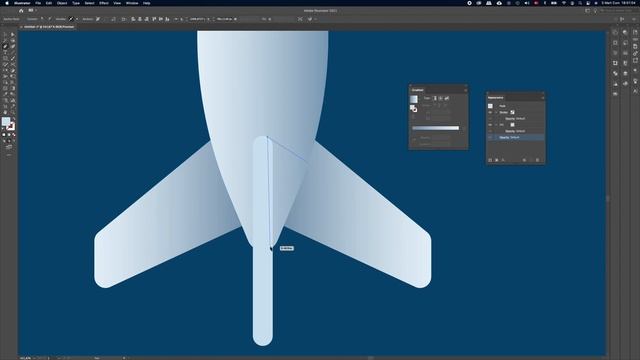
Task: Select the Eyedropper tool
Action: (x=5, y=94)
